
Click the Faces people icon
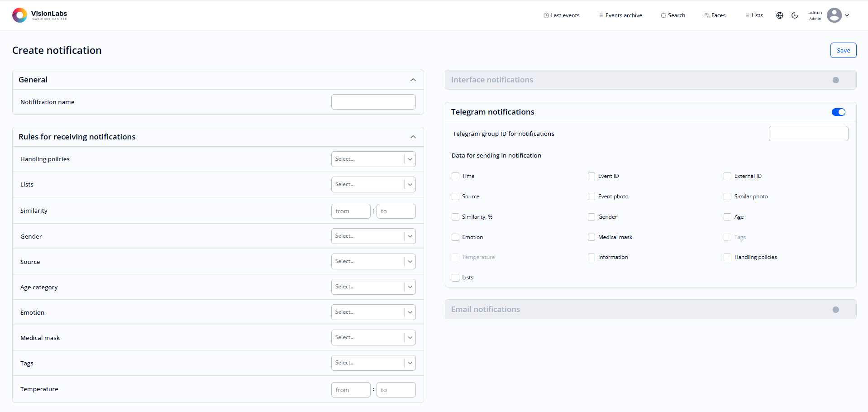[706, 15]
